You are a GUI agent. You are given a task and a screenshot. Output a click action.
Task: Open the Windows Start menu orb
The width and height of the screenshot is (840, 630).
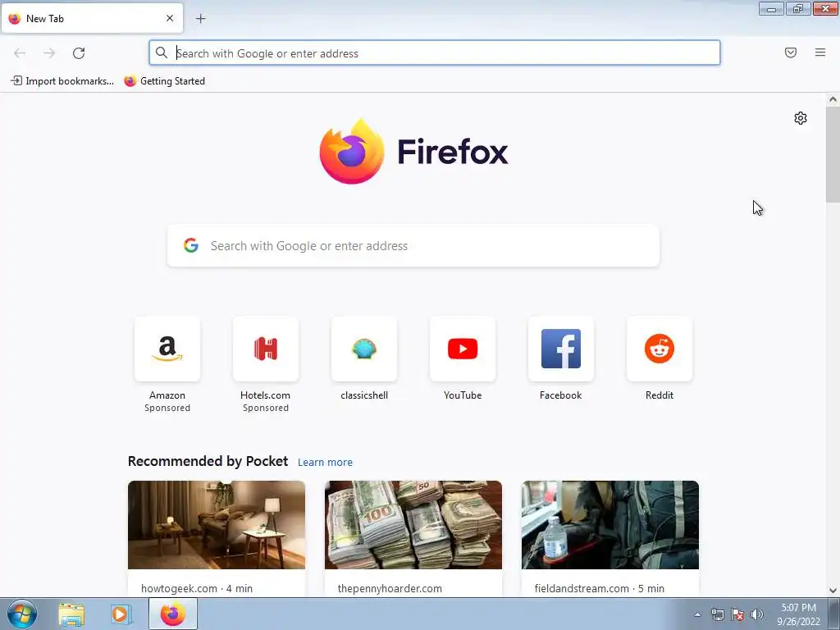point(22,614)
